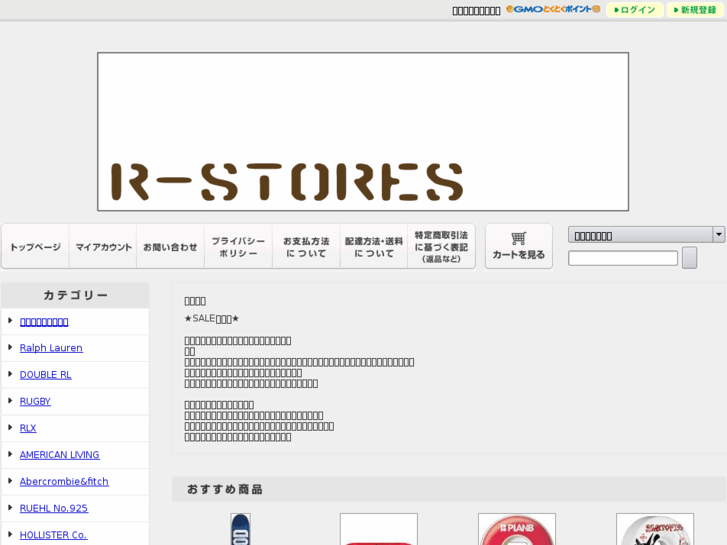Open マイアカウント navigation item

[x=103, y=246]
